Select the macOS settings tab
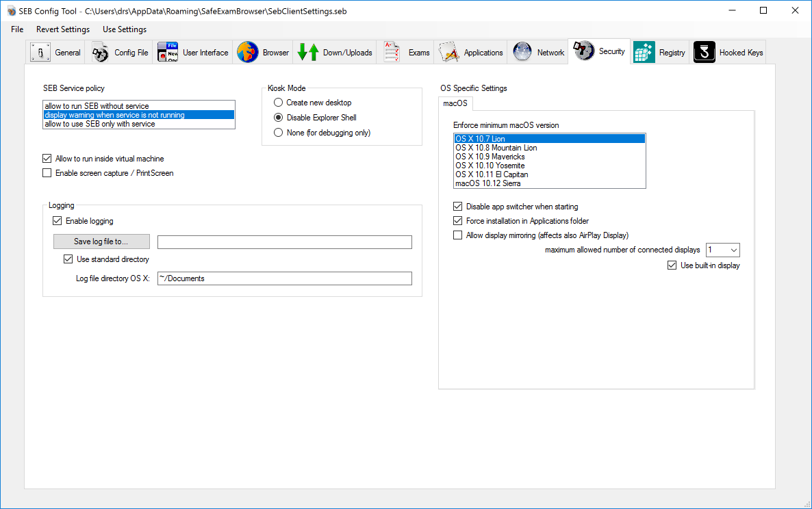The image size is (812, 509). pyautogui.click(x=455, y=103)
